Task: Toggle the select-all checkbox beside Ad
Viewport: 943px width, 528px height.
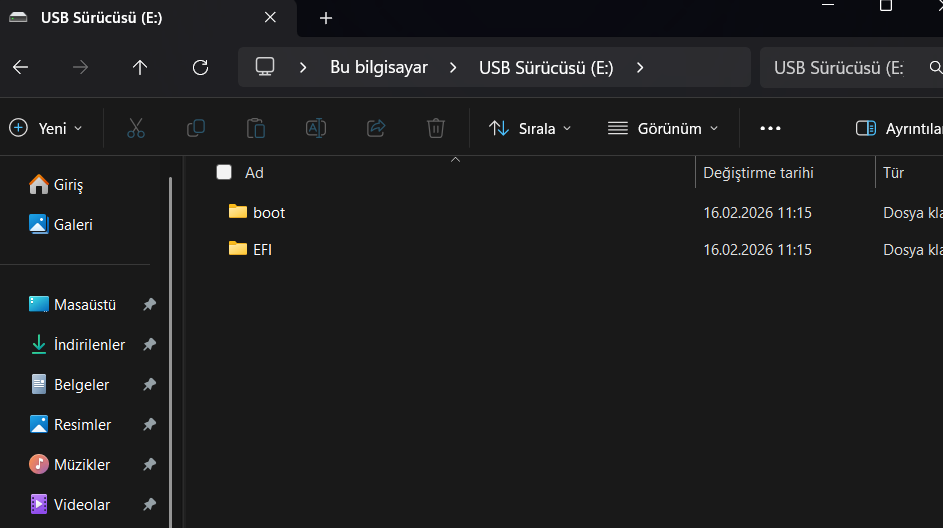Action: [x=224, y=172]
